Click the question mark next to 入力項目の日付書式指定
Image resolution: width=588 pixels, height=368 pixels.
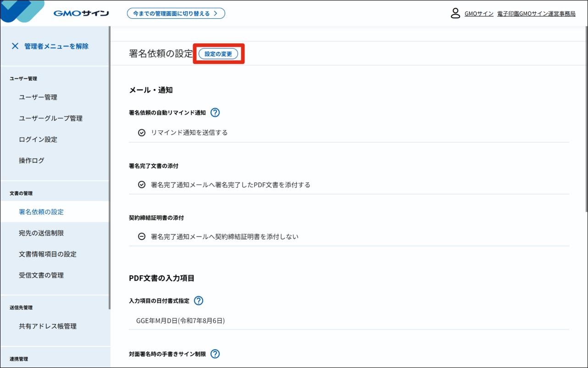[x=198, y=301]
